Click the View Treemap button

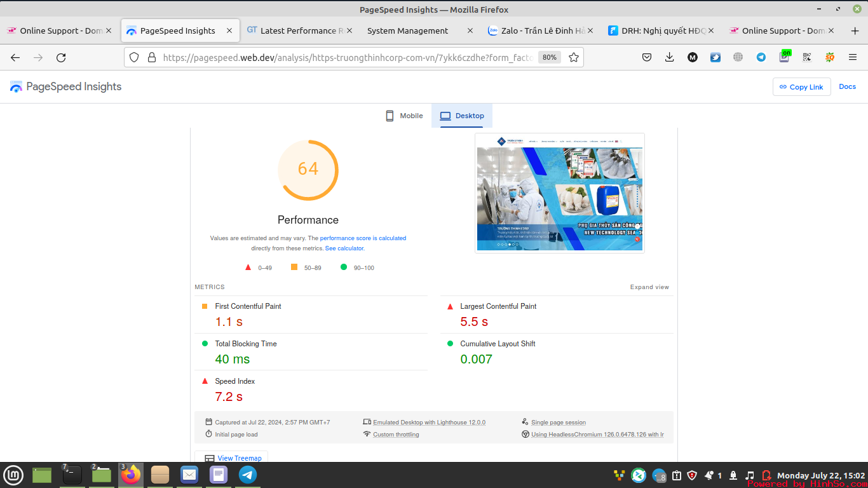coord(231,458)
